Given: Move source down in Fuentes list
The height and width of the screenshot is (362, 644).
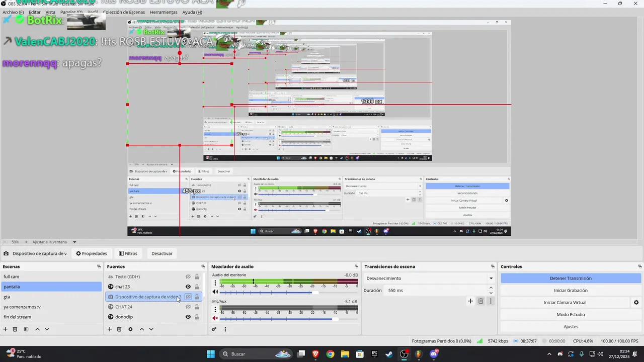Looking at the screenshot, I should point(151,329).
